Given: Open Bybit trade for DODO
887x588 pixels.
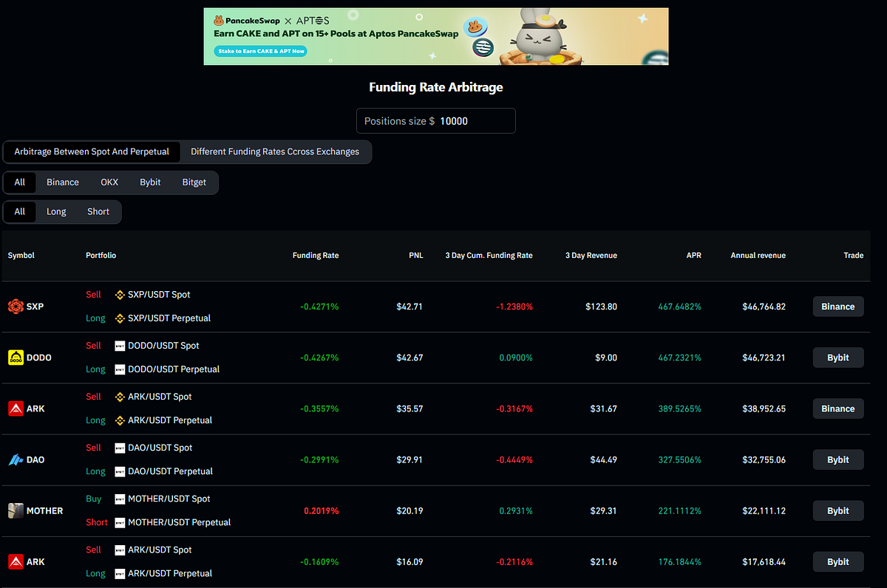Looking at the screenshot, I should 838,358.
